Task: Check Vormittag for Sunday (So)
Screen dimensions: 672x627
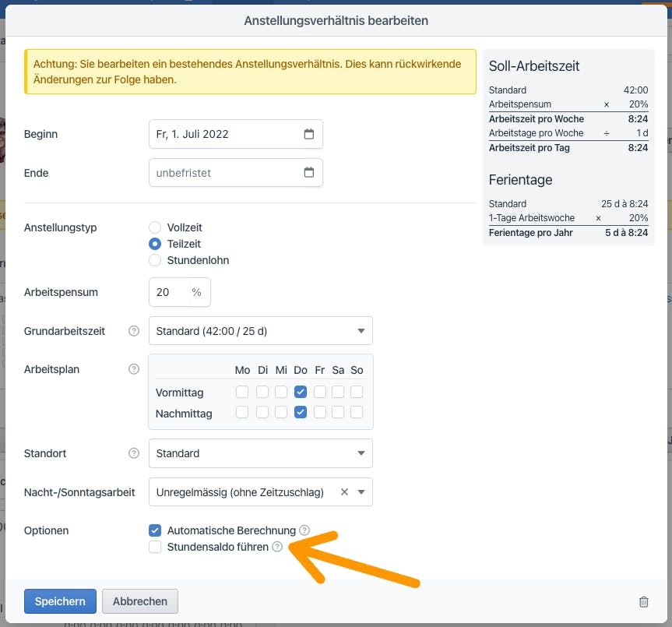Action: 357,392
